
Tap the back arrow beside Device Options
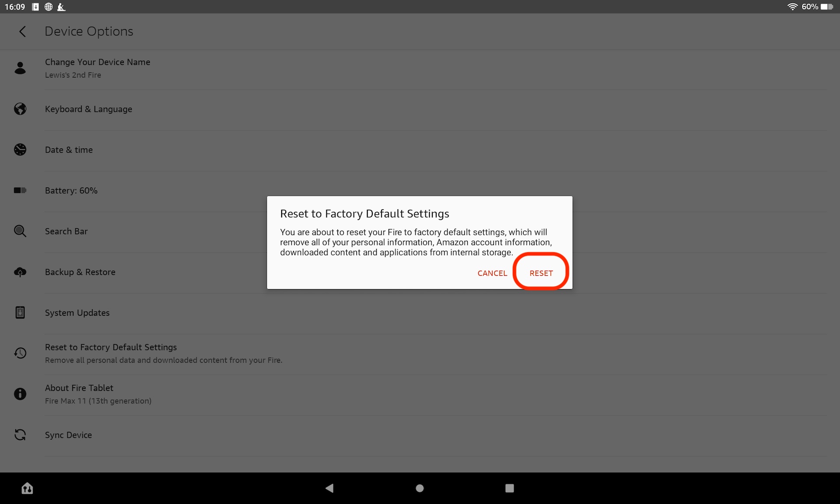[23, 31]
